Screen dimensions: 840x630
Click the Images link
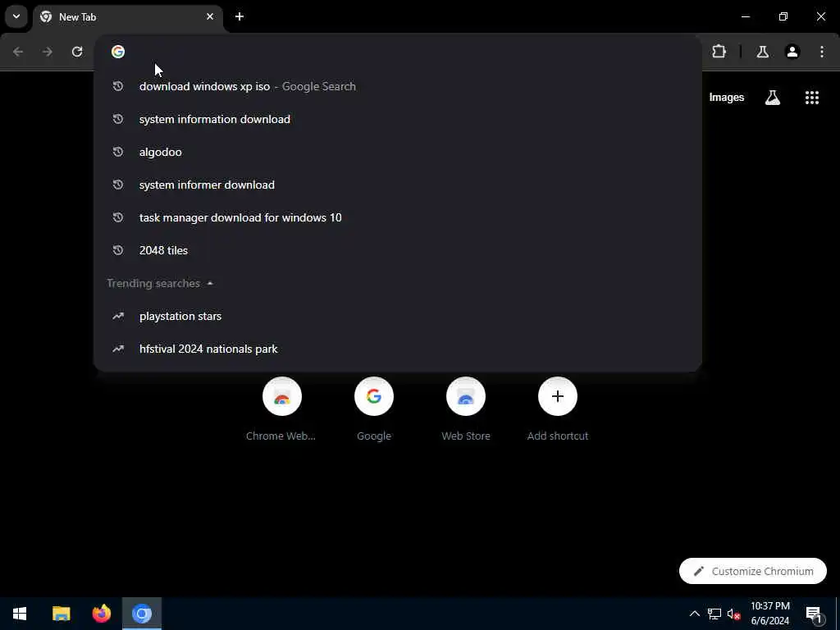tap(727, 98)
